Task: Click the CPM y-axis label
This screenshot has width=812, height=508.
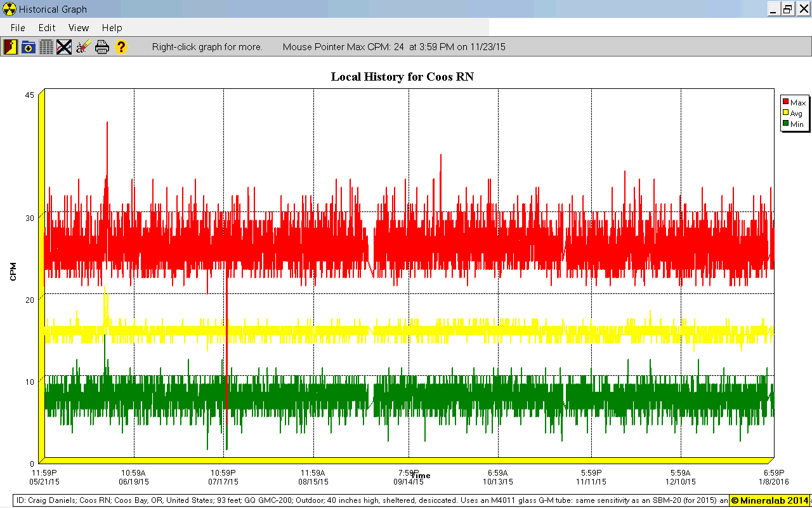Action: pyautogui.click(x=13, y=271)
